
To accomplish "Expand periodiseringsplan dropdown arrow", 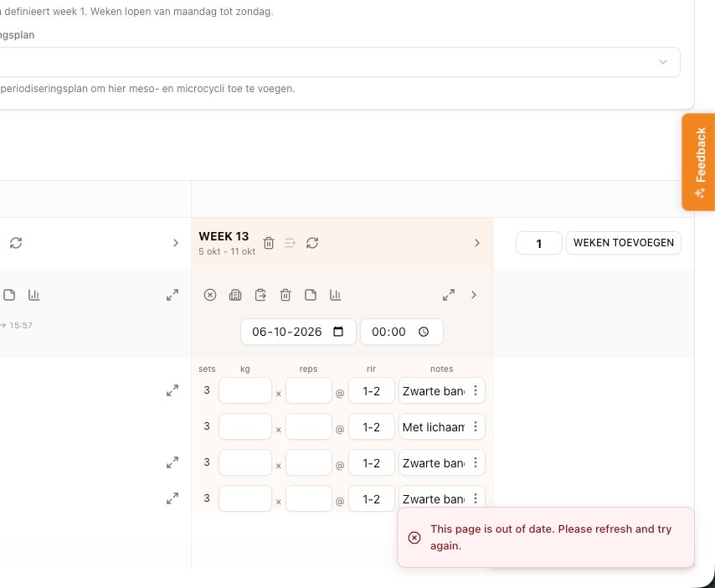I will tap(663, 62).
